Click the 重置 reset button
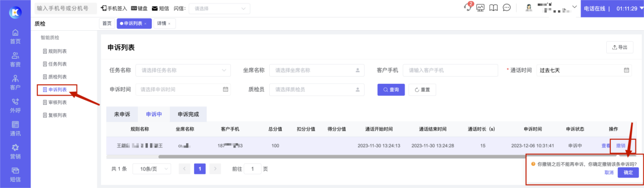Viewport: 644px width, 188px height. (422, 89)
